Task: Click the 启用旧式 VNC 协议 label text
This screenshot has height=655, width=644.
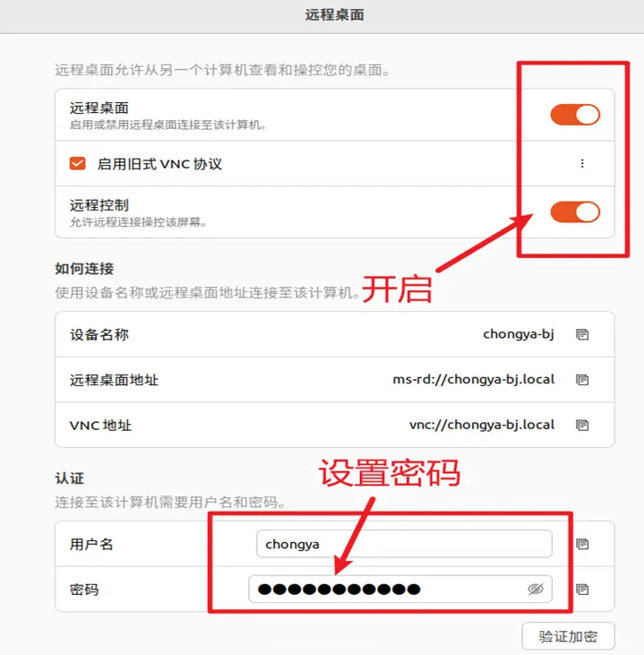Action: tap(159, 164)
